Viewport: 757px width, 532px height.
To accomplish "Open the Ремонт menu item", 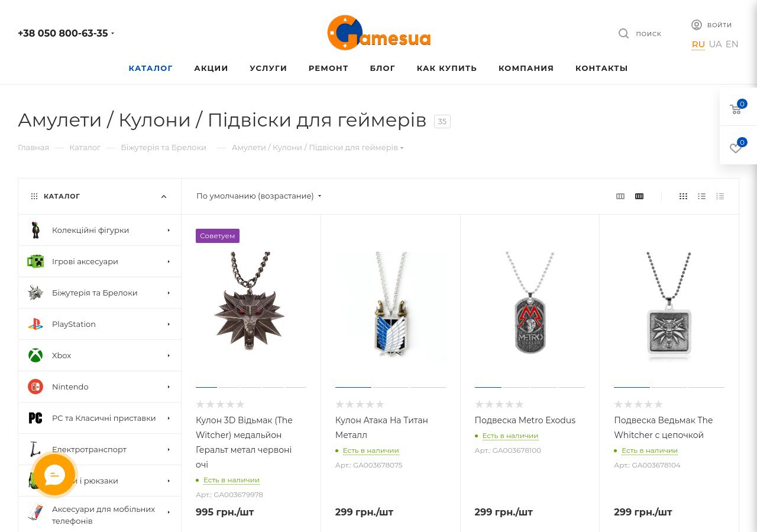I will (x=328, y=68).
